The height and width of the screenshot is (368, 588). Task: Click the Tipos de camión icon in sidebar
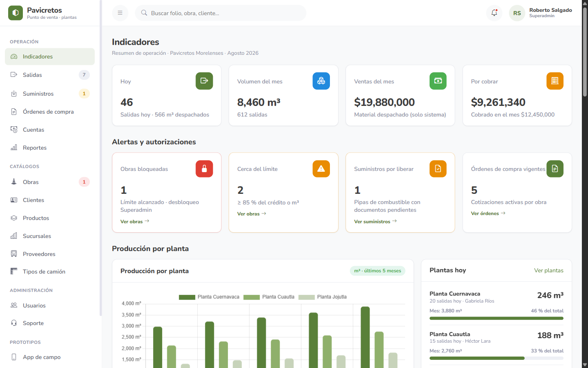point(14,272)
